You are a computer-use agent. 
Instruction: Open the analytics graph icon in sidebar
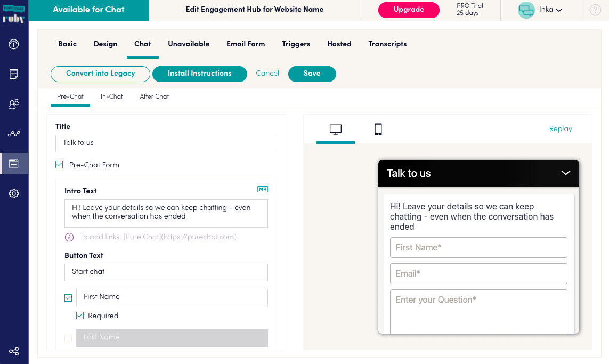coord(14,134)
